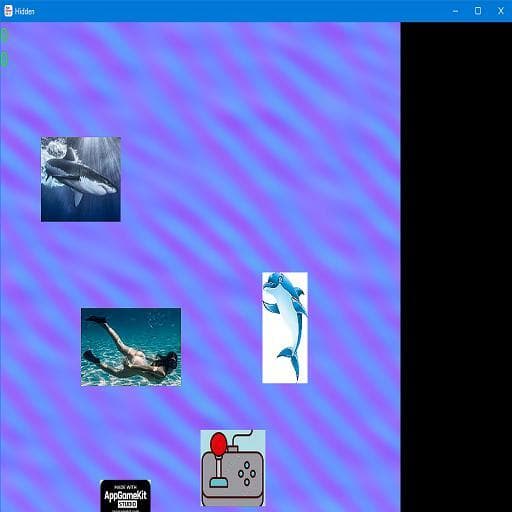Click the cartoon blue dolphin sprite

point(285,328)
